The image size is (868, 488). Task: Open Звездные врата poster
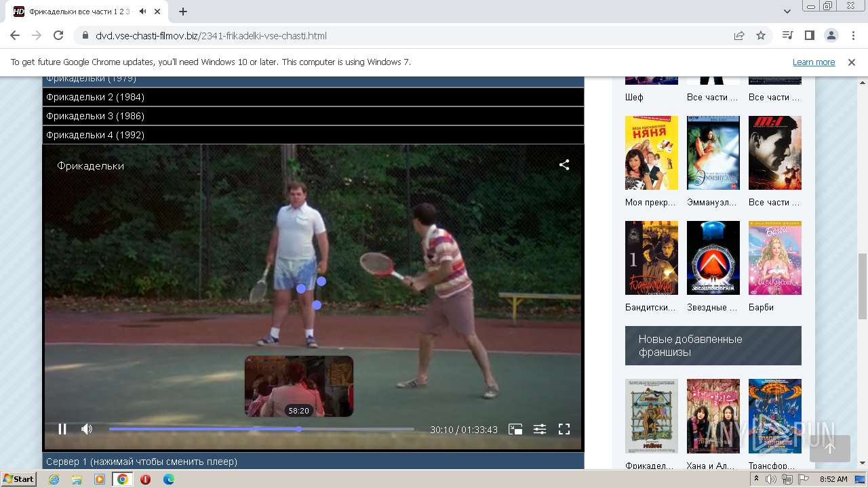pos(713,258)
